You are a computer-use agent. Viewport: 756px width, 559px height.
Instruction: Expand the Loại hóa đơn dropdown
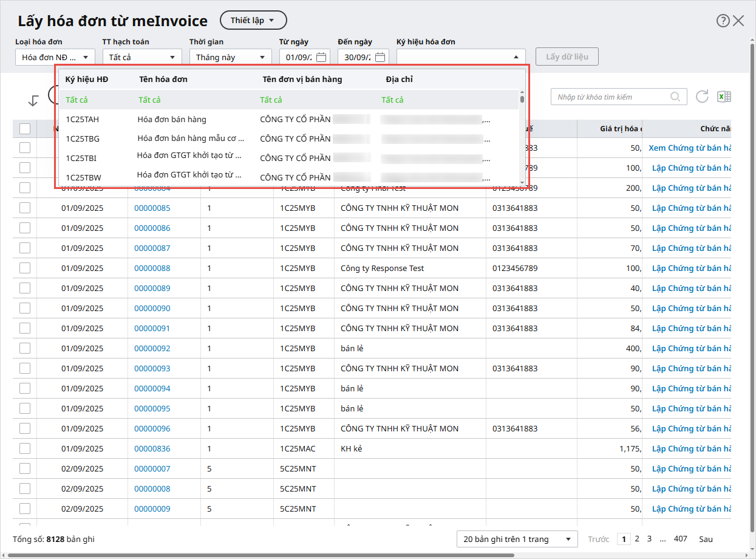point(55,57)
